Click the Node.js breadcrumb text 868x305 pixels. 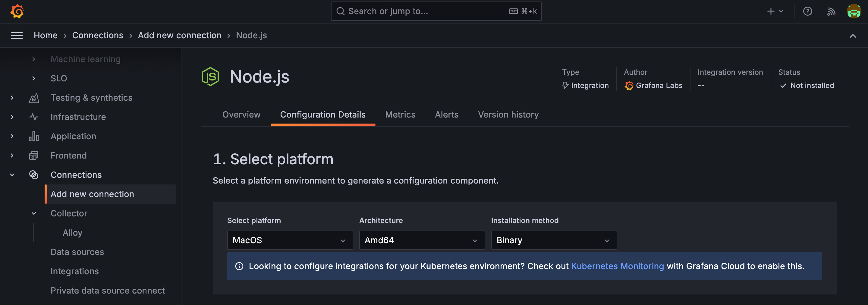(x=251, y=35)
